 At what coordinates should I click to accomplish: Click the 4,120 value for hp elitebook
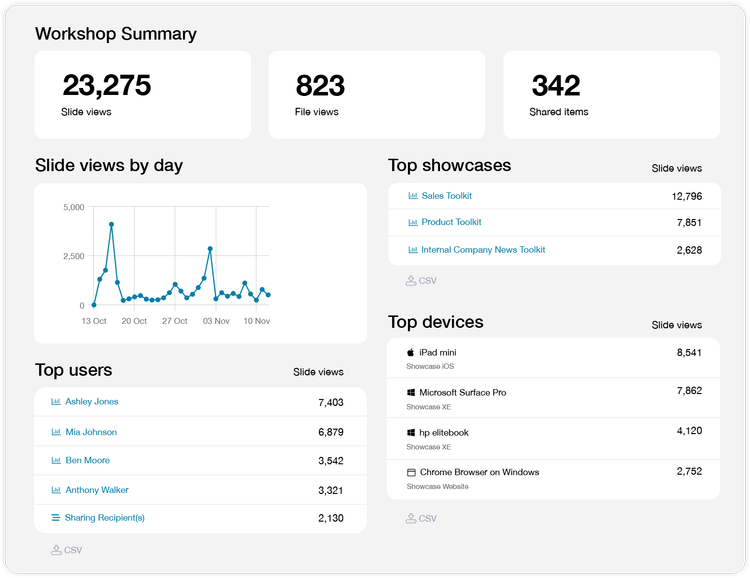point(689,431)
